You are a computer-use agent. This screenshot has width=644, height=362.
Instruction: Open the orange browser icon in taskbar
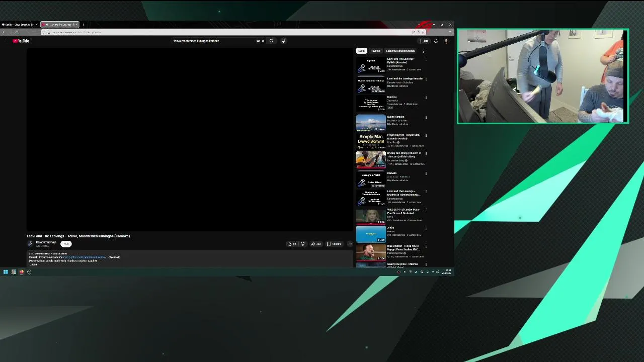coord(21,272)
